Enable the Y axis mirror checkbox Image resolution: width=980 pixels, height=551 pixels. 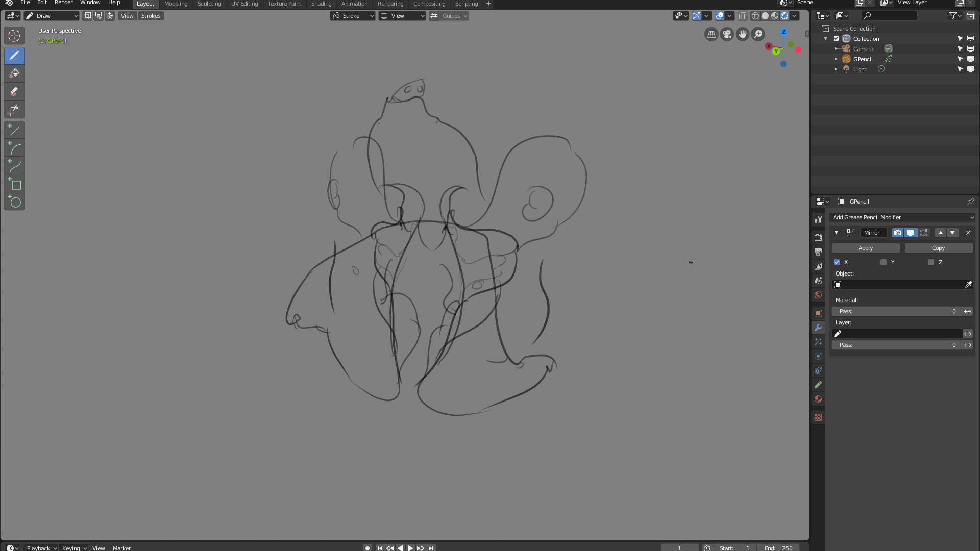coord(884,262)
